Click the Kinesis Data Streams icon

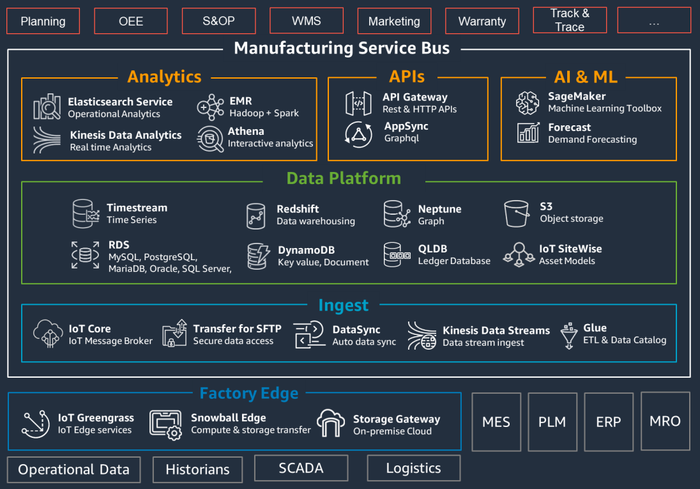421,336
